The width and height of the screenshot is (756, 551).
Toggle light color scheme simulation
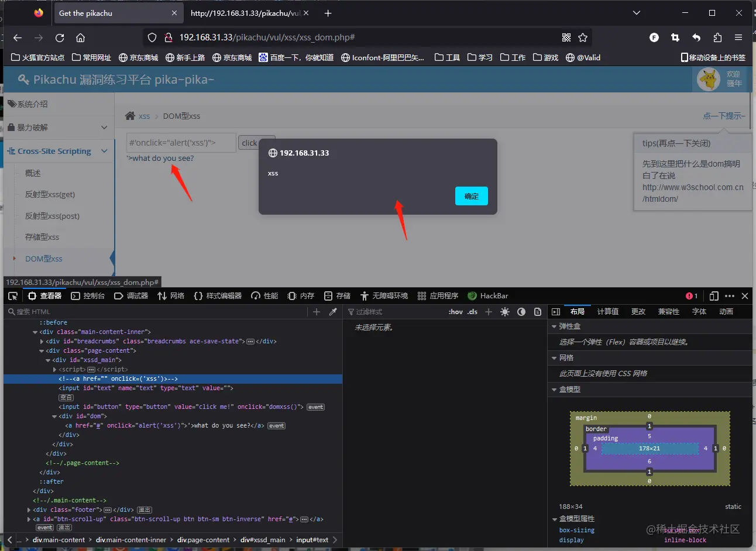(505, 312)
